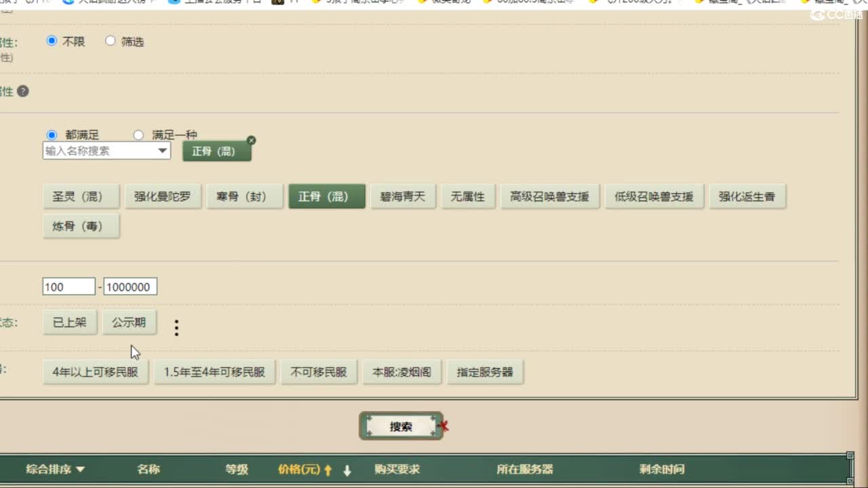868x488 pixels.
Task: Click the selected 正骨（混） tag next to the search box
Action: coord(217,151)
